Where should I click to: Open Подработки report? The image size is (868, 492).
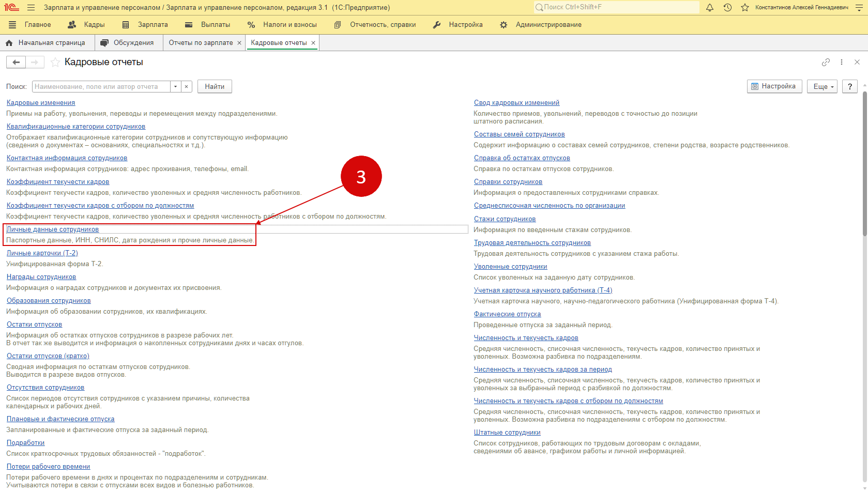click(x=25, y=443)
